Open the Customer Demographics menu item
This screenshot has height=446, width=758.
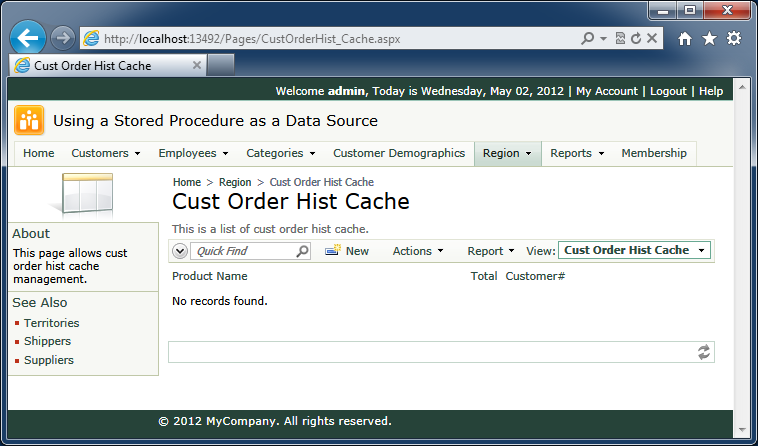click(x=399, y=153)
